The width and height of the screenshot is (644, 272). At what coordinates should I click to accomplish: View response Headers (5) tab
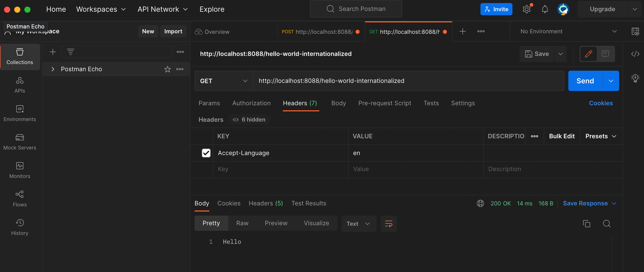(266, 203)
